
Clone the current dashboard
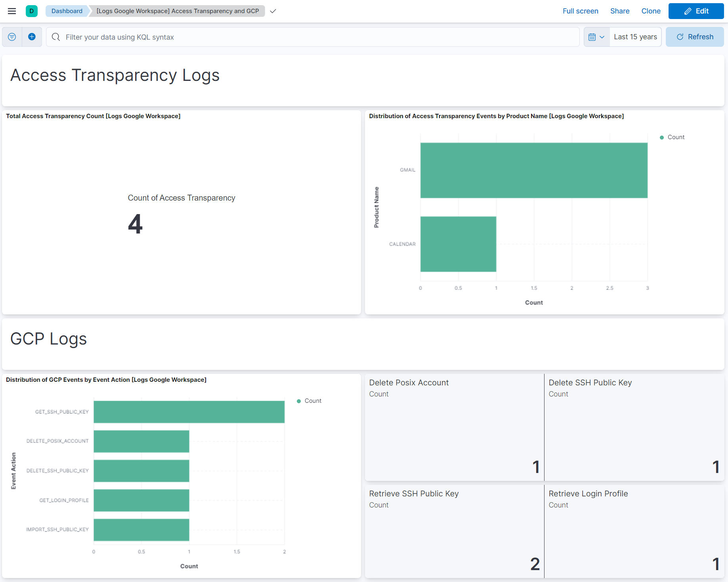[651, 11]
